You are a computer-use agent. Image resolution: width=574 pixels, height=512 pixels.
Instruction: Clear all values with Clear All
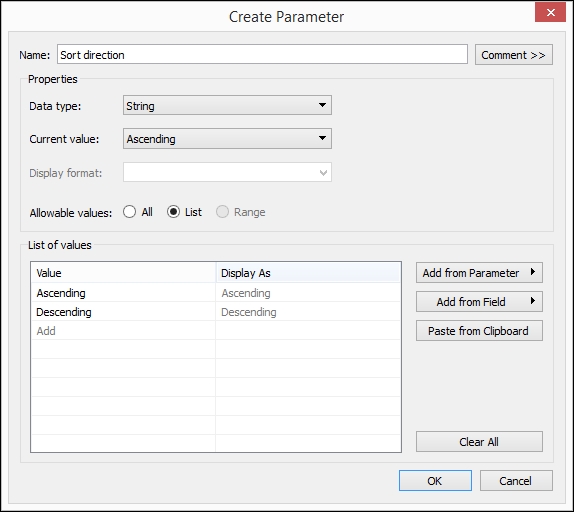pos(479,442)
